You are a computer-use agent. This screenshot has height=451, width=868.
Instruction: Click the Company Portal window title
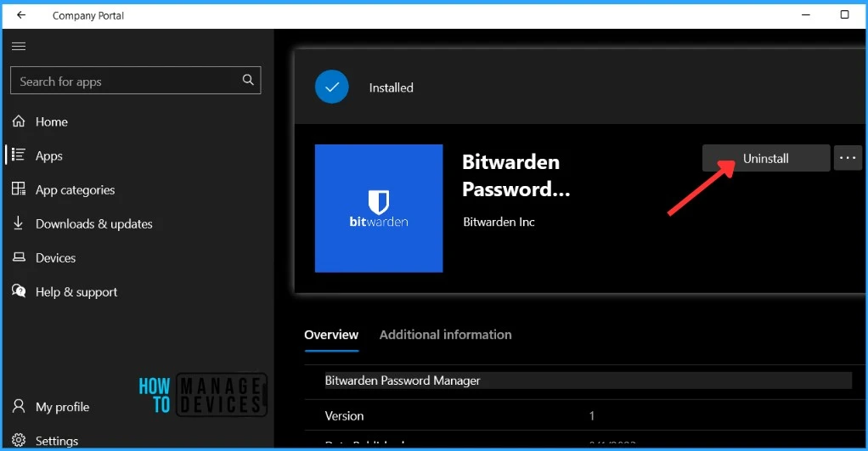point(88,15)
